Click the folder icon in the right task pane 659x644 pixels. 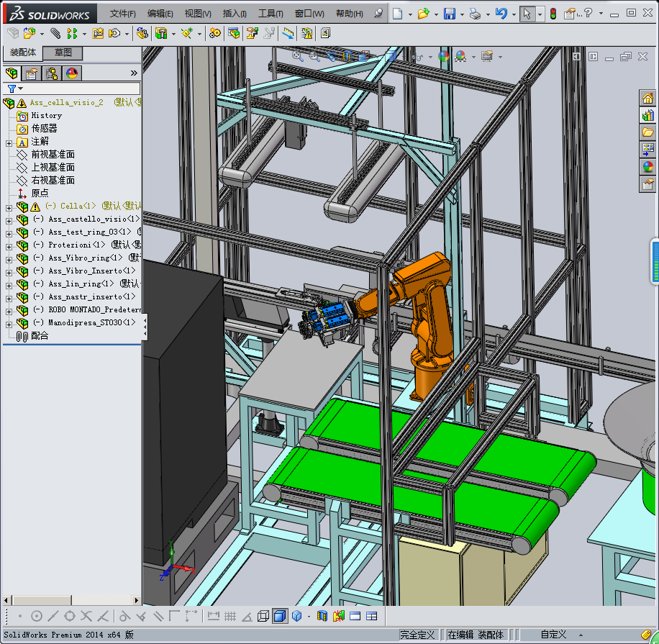point(647,132)
